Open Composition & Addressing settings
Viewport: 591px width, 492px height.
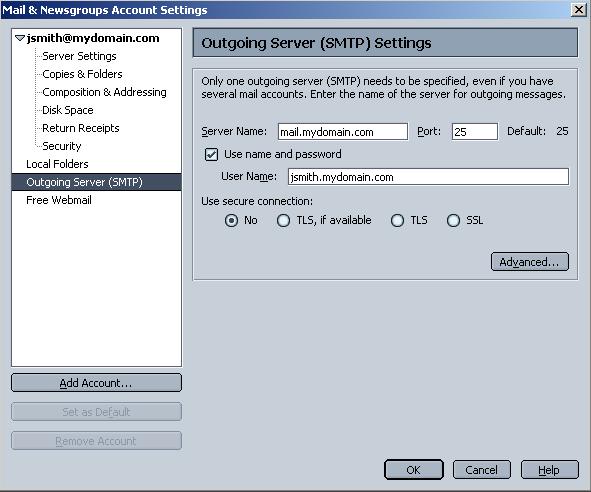[x=104, y=92]
